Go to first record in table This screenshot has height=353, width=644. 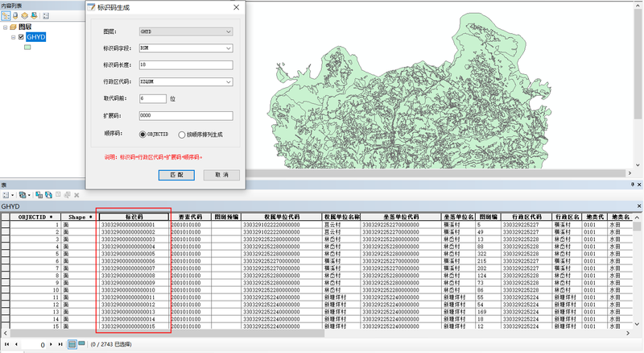pos(7,344)
